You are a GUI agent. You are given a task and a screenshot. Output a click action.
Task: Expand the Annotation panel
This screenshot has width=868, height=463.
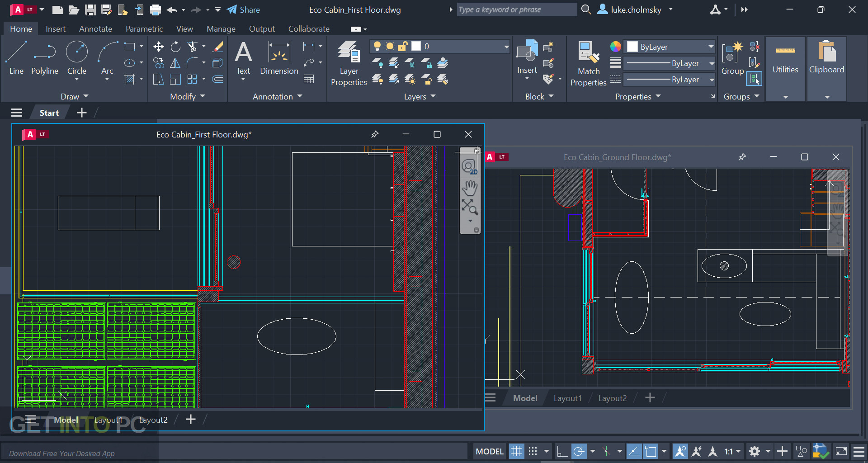pos(277,96)
